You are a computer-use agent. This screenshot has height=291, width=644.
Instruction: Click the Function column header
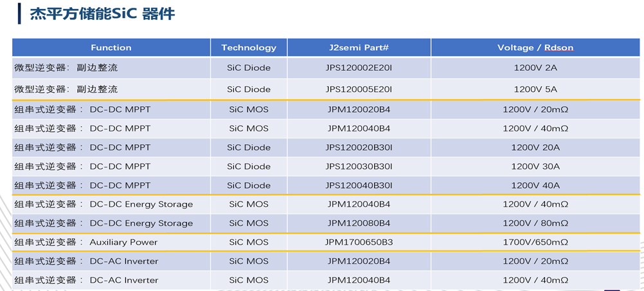111,48
